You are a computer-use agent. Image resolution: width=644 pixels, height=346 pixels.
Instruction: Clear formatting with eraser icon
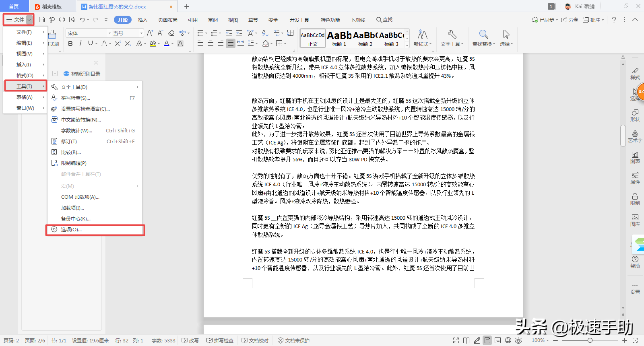coord(171,33)
